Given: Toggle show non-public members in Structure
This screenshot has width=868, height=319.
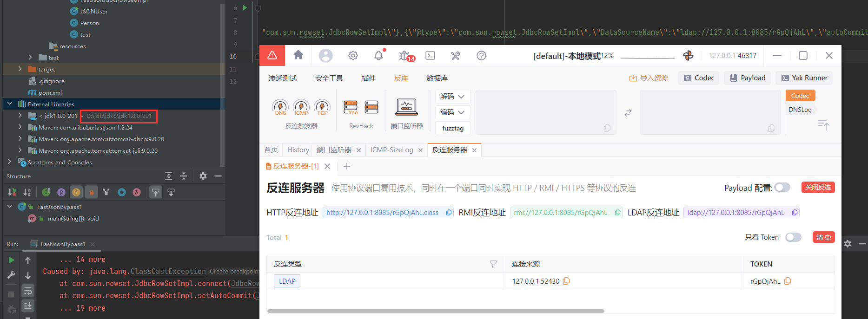Looking at the screenshot, I should [x=91, y=192].
